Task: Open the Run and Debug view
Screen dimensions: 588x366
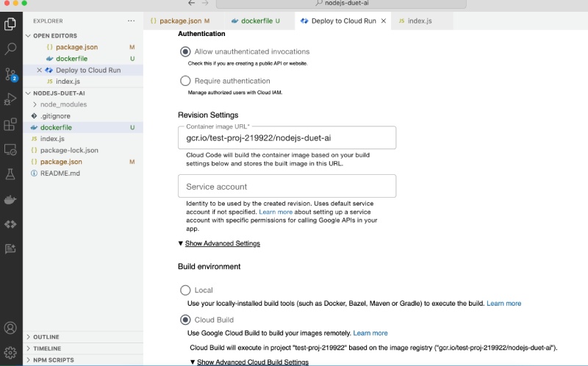Action: click(10, 99)
